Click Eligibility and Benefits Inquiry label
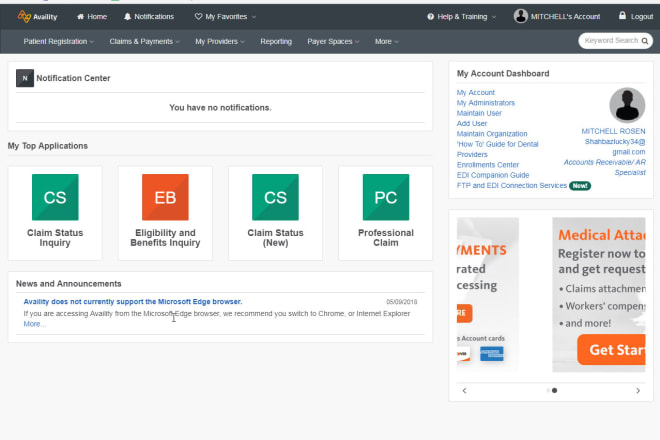The image size is (660, 440). pyautogui.click(x=165, y=237)
